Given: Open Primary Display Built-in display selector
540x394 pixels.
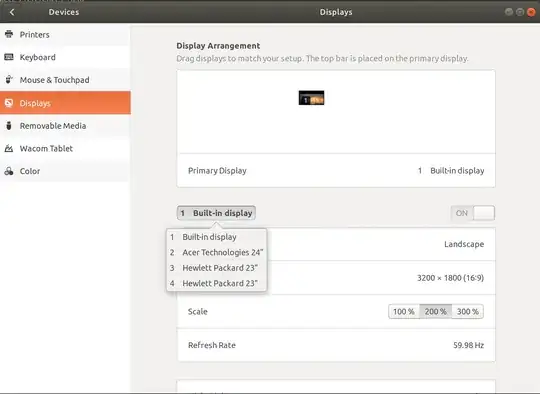Looking at the screenshot, I should click(x=451, y=170).
